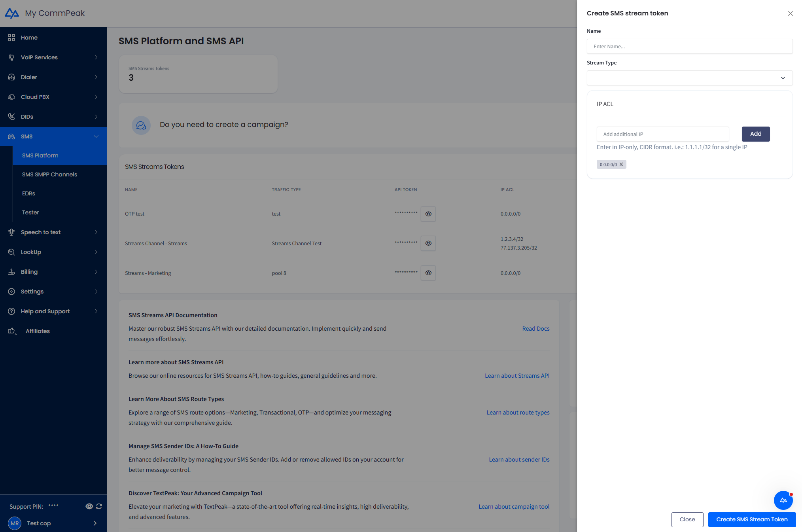Select the VoIP Services sidebar icon

pyautogui.click(x=11, y=57)
